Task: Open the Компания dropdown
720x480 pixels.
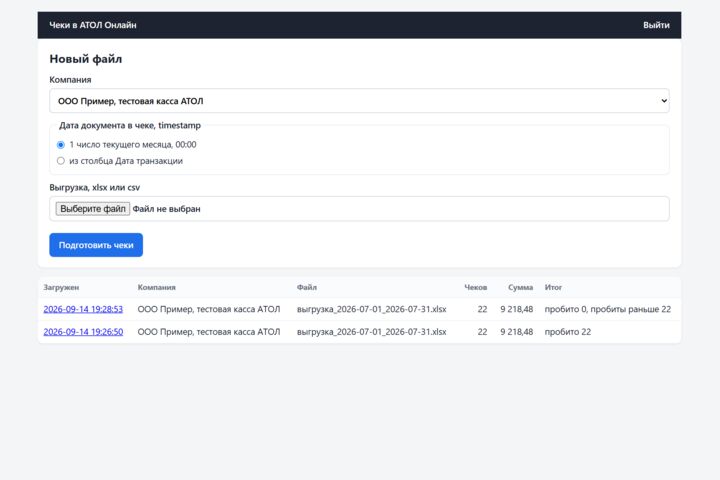Action: tap(359, 101)
